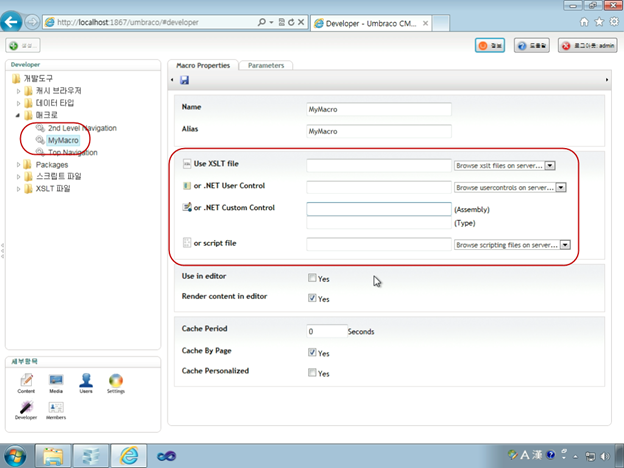Viewport: 624px width, 468px height.
Task: Expand the XSLT 파일 tree node
Action: (x=18, y=189)
